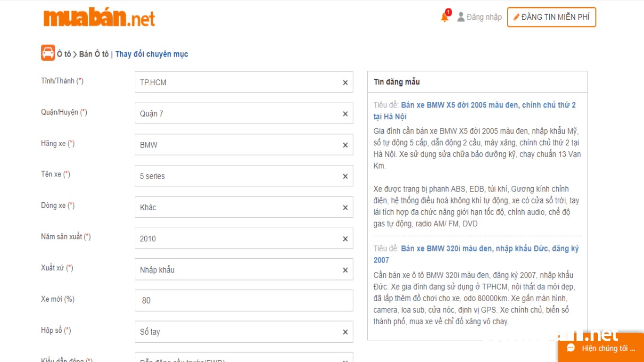Open the Xuất xứ dropdown showing Nhập khẩu

pyautogui.click(x=244, y=270)
